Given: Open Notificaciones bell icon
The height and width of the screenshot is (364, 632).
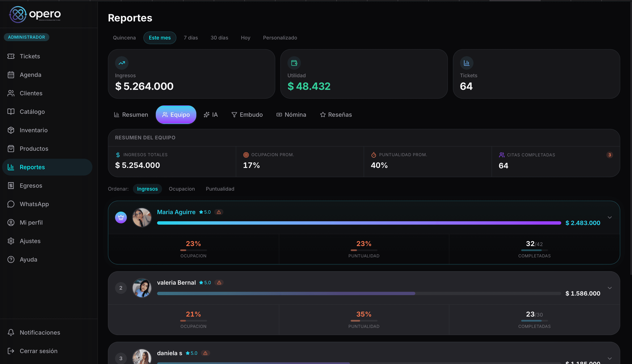Looking at the screenshot, I should tap(11, 333).
